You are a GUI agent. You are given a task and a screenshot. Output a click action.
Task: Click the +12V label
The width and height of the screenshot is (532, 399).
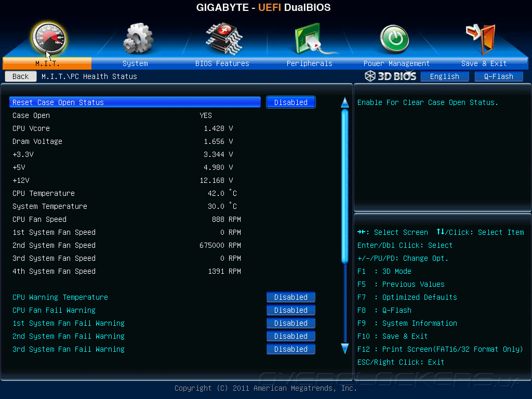point(21,180)
